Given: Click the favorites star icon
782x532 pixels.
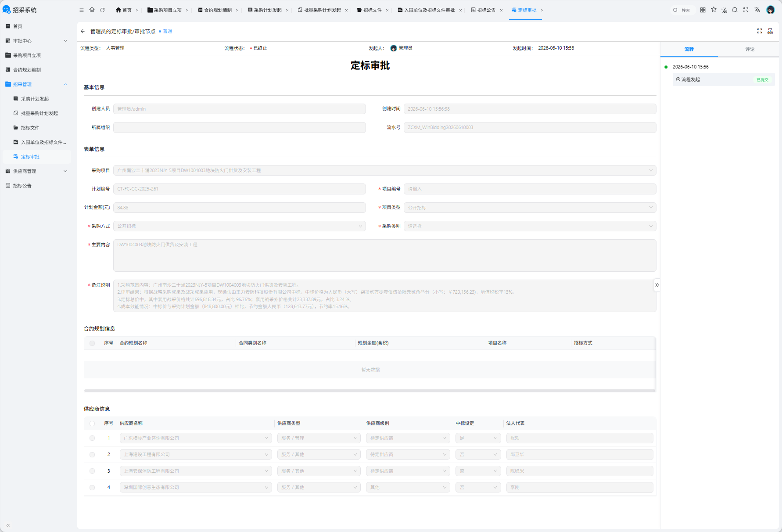Looking at the screenshot, I should (714, 10).
